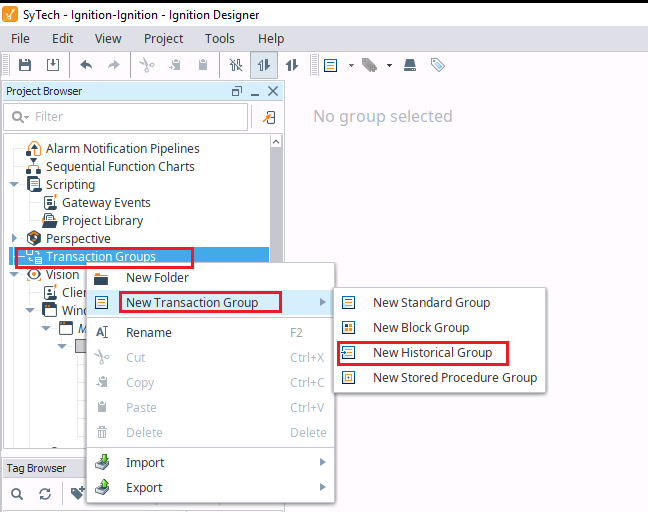Expand the Perspective tree node

[14, 238]
